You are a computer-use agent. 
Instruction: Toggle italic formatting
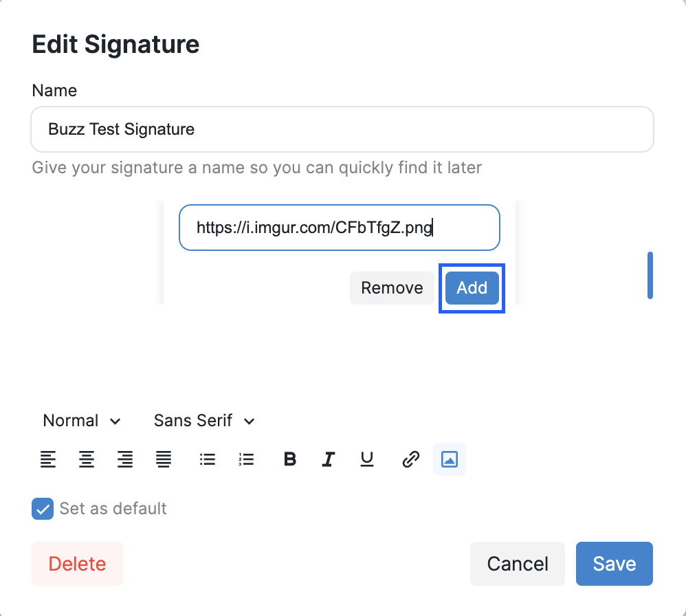329,459
